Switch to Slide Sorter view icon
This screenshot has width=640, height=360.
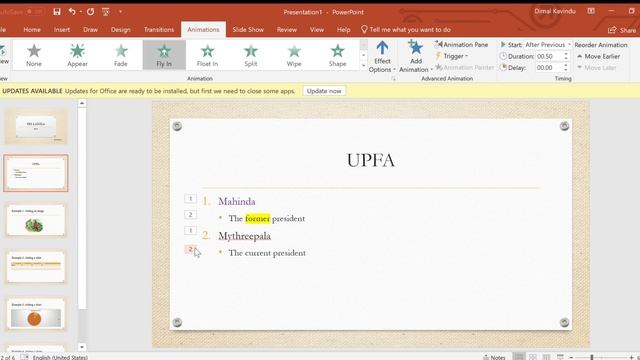coord(533,357)
